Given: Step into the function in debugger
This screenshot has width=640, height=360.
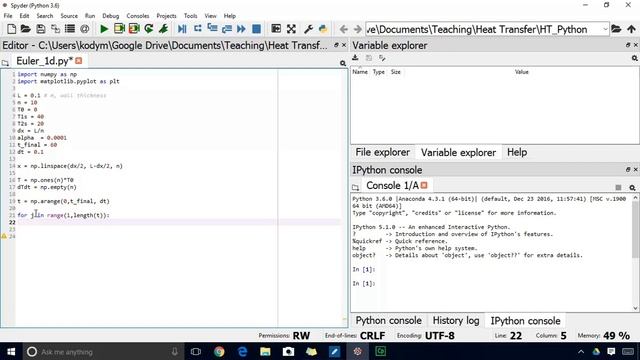Looking at the screenshot, I should coord(212,28).
